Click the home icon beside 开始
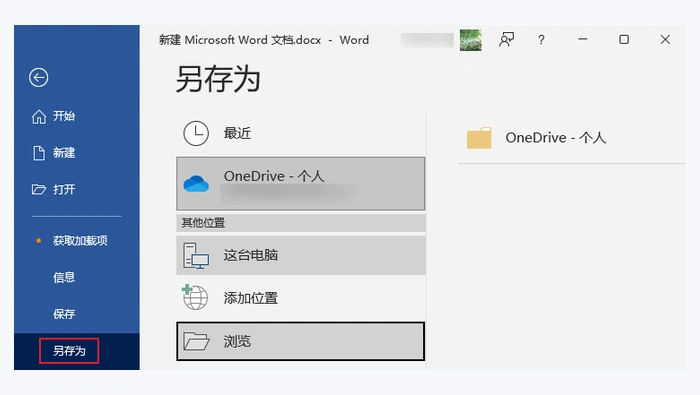700x395 pixels. [39, 116]
